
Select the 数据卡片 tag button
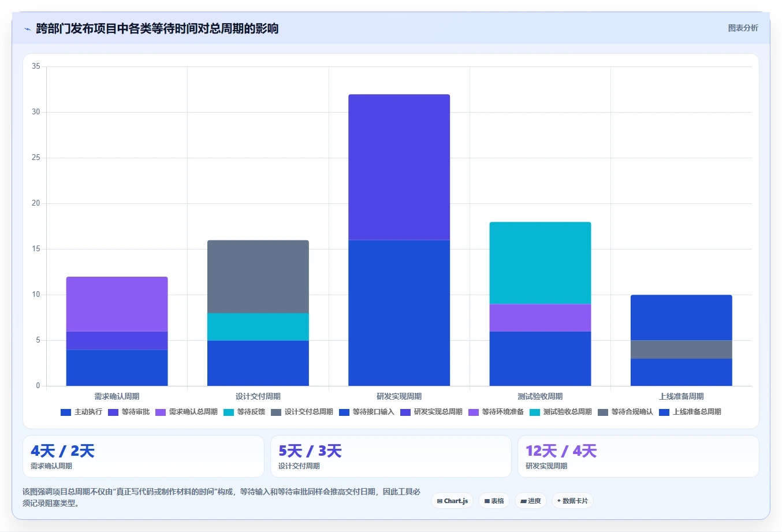click(x=572, y=501)
